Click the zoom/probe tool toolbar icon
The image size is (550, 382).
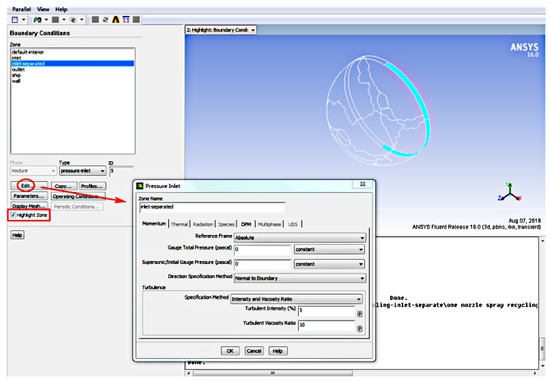pyautogui.click(x=38, y=20)
